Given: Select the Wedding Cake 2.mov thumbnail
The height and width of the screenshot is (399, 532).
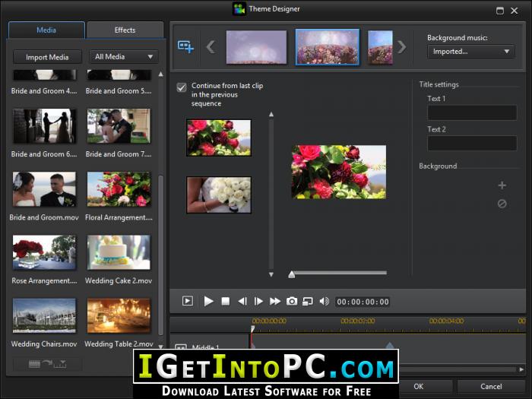Looking at the screenshot, I should coord(119,252).
